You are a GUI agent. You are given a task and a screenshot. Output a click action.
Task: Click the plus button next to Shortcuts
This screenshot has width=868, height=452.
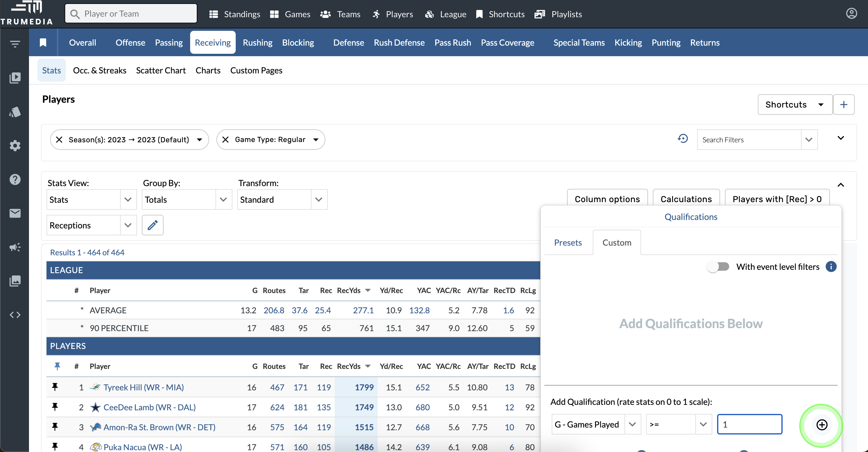click(x=843, y=105)
